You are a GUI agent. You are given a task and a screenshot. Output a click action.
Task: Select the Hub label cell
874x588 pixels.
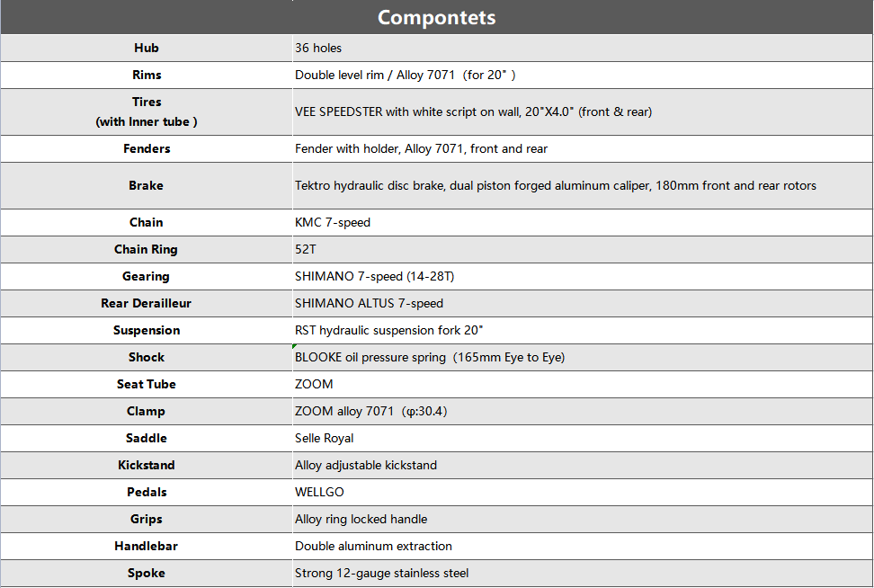(x=146, y=48)
